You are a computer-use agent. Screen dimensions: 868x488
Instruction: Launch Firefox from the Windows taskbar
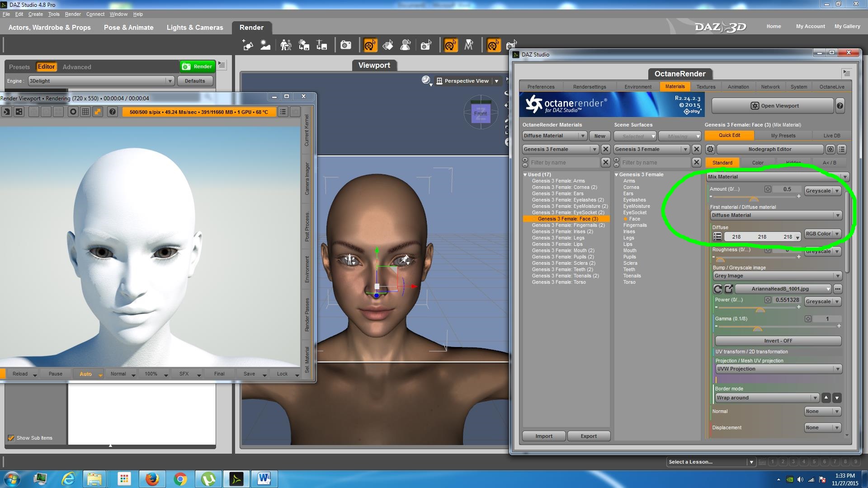152,479
